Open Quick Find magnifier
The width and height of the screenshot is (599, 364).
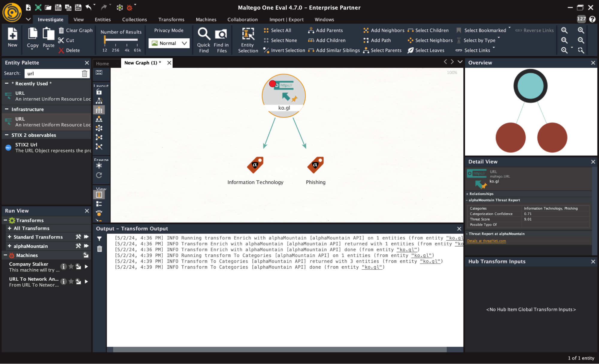click(204, 40)
